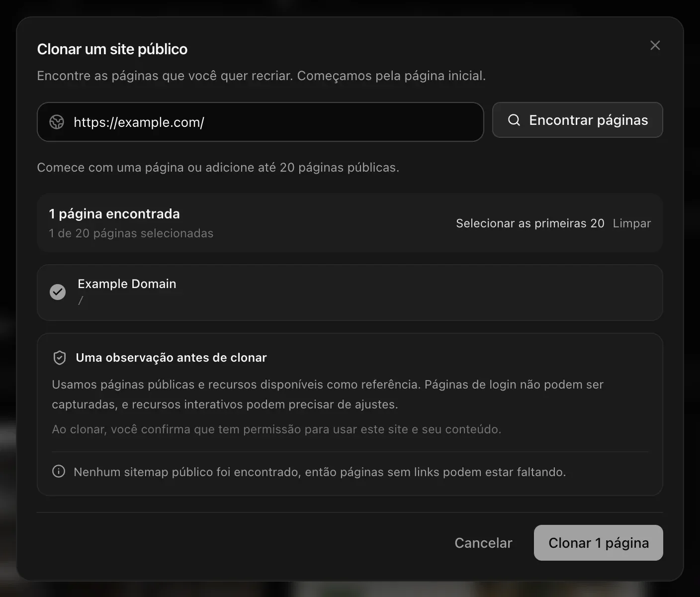Click the Clonar um site público heading
Screen dimensions: 700x597
[x=112, y=49]
